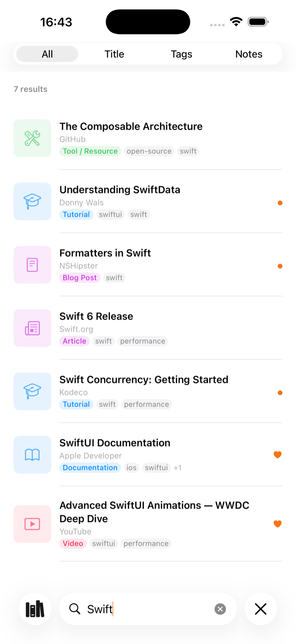Click the blog post icon for Formatters in Swift
The image size is (296, 644).
[x=32, y=265]
